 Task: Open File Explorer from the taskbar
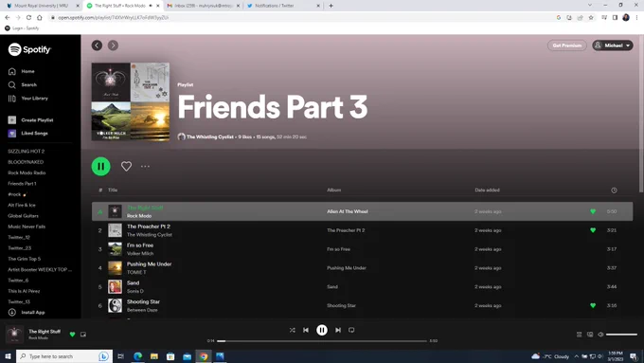point(154,356)
